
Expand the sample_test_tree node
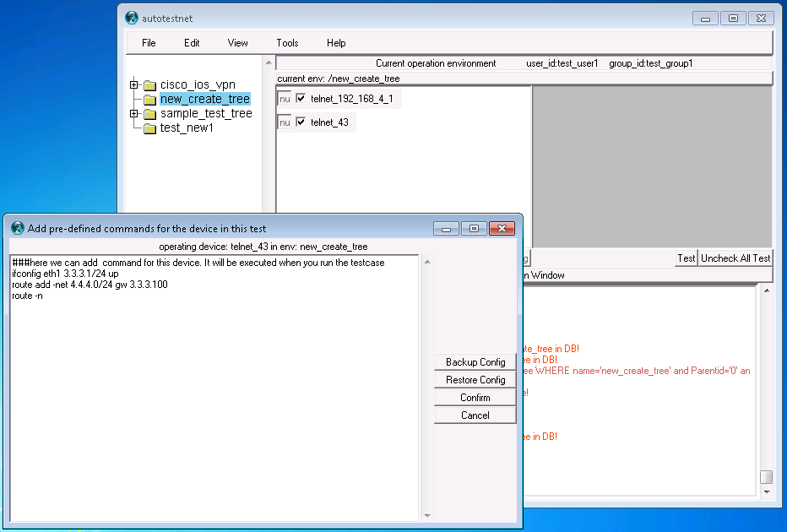pos(133,113)
